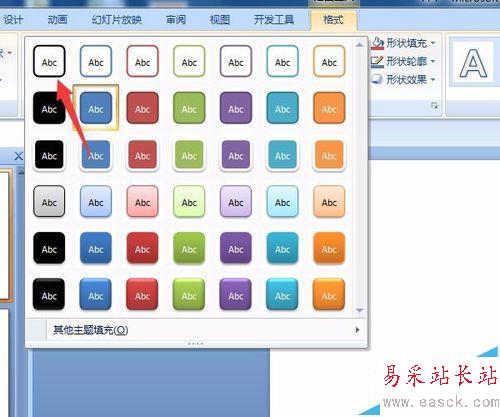Expand the 其他主题填充 submenu arrow
The height and width of the screenshot is (417, 500).
[357, 330]
